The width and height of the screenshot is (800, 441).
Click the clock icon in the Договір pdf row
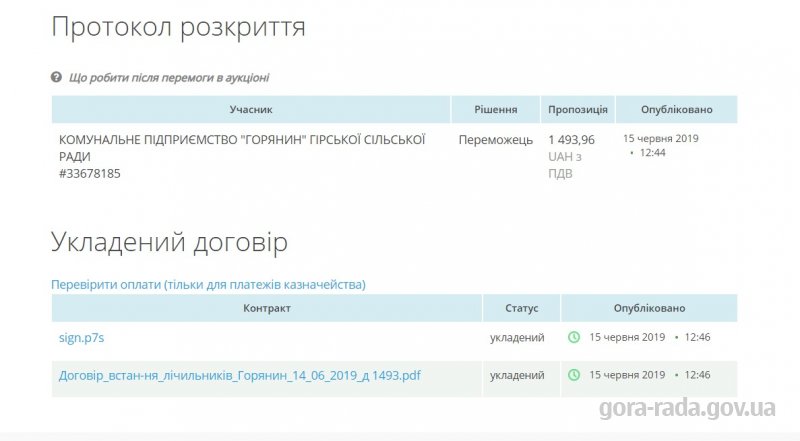click(x=574, y=375)
